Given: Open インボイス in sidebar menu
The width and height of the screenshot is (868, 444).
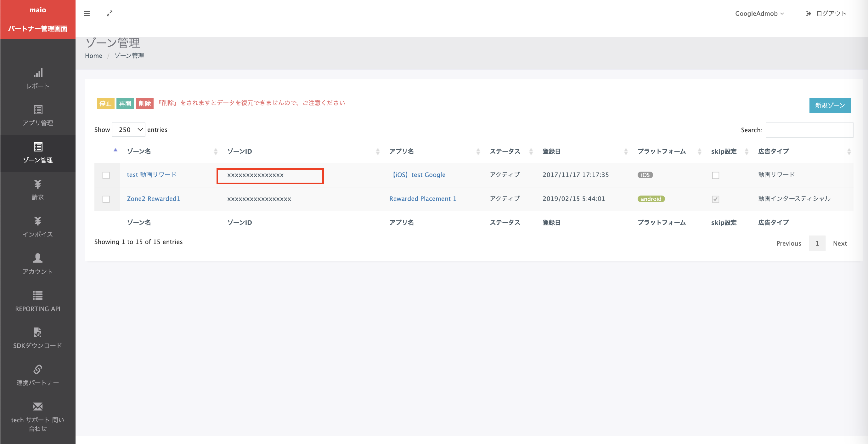Looking at the screenshot, I should 38,234.
